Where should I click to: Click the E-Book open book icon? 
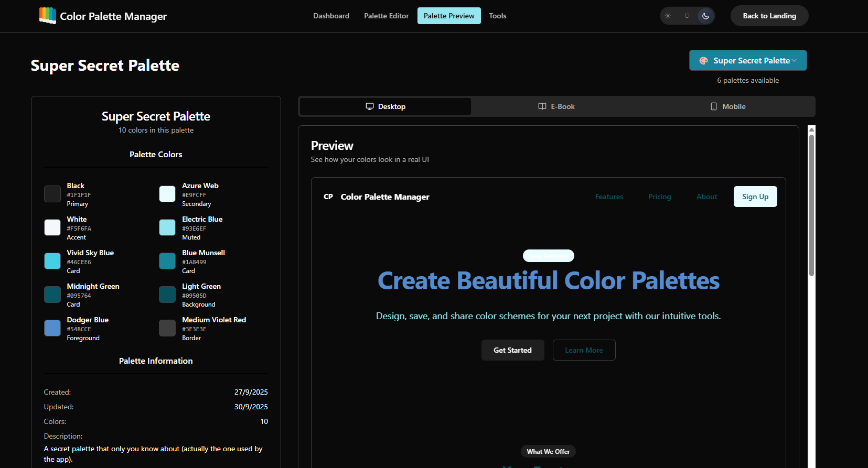click(x=542, y=106)
